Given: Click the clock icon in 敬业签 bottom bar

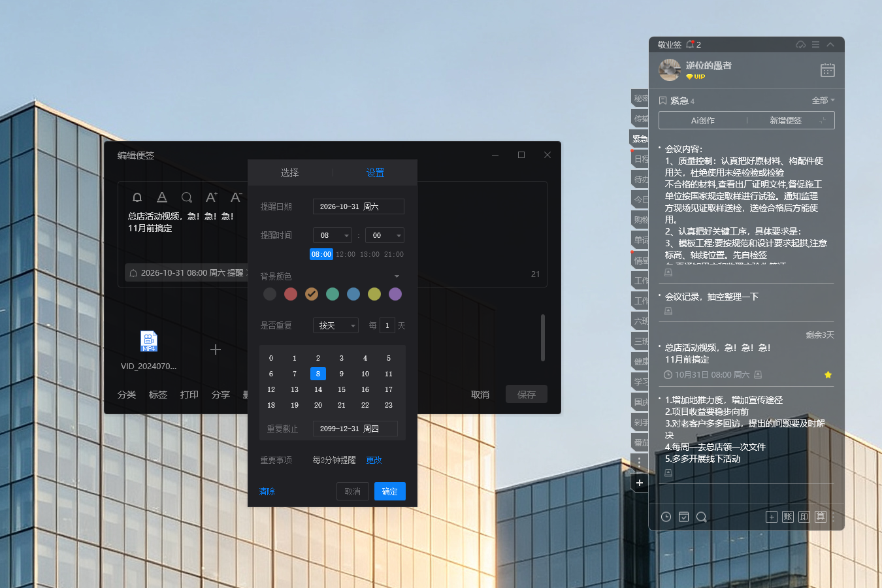Looking at the screenshot, I should tap(666, 517).
